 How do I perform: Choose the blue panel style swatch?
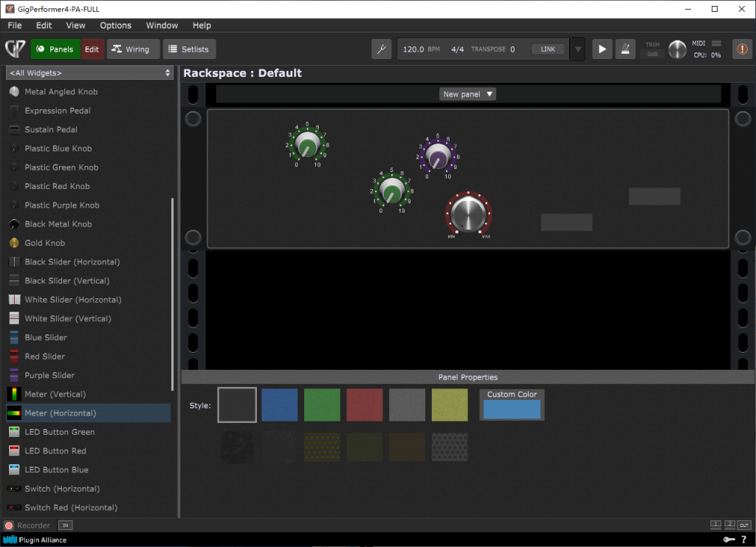pyautogui.click(x=280, y=405)
